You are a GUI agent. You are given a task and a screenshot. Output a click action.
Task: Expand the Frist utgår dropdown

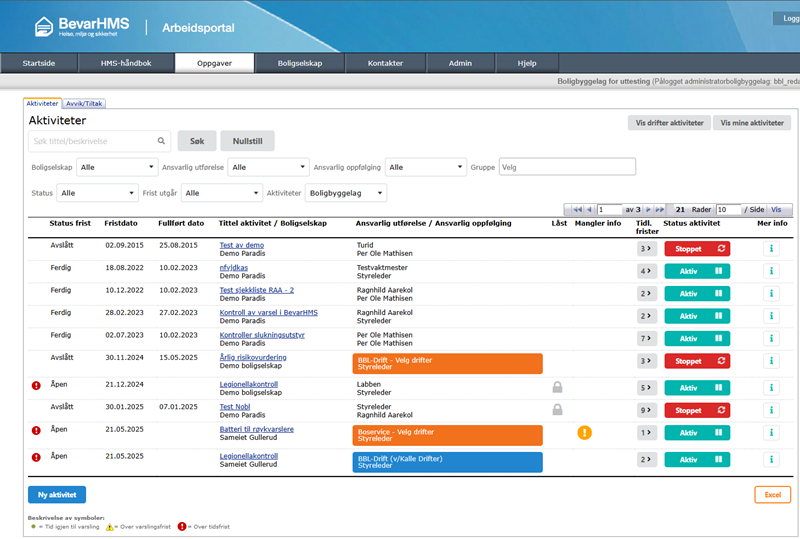coord(221,193)
